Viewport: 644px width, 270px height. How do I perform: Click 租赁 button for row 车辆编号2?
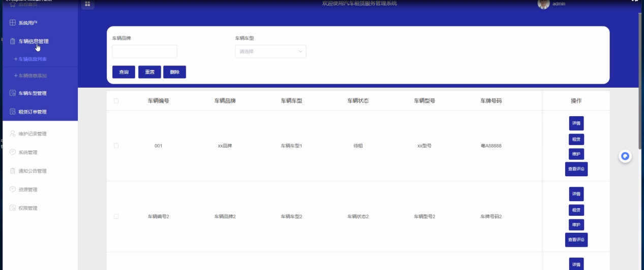pos(576,210)
